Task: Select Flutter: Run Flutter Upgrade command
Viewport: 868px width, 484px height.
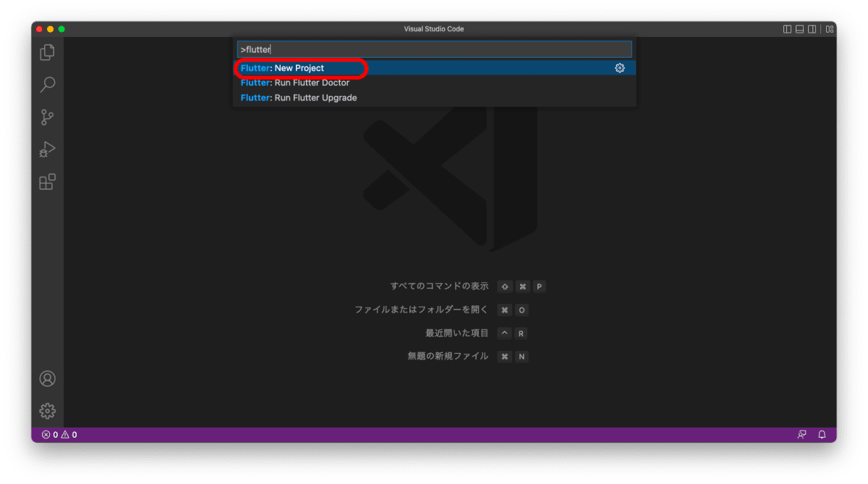Action: pyautogui.click(x=435, y=98)
